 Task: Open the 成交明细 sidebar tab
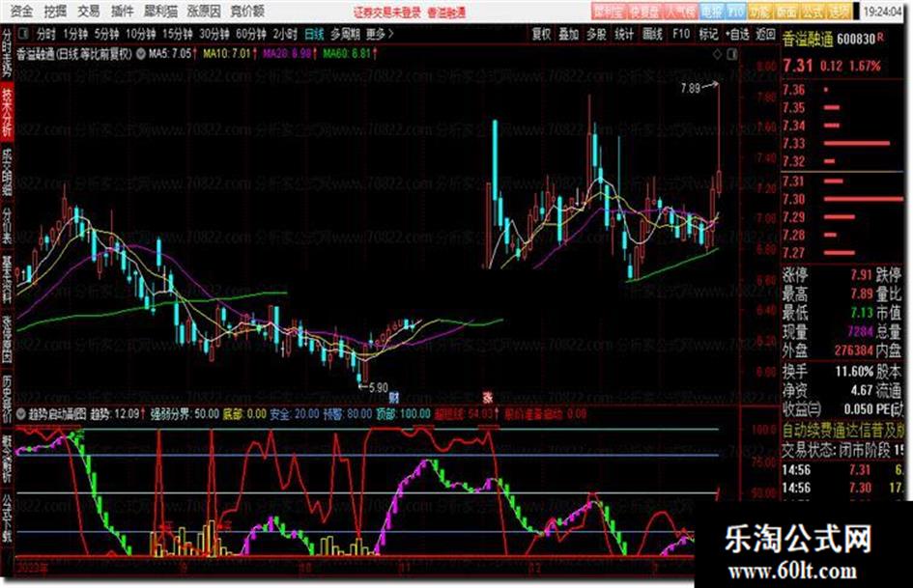7,172
